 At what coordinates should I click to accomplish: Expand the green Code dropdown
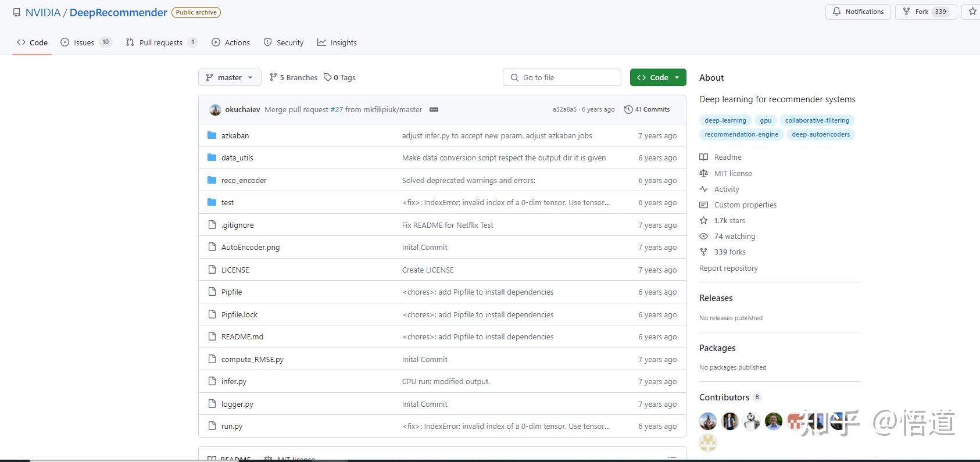(658, 77)
